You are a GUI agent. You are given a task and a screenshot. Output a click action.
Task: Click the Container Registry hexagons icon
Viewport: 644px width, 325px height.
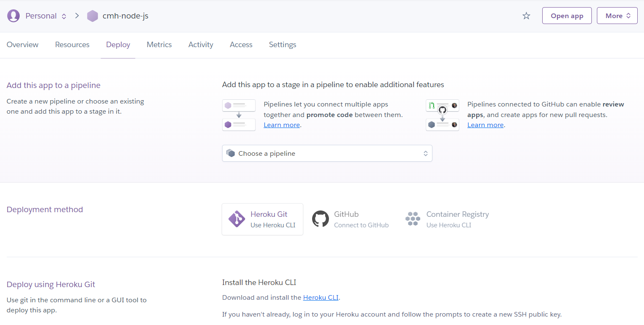pyautogui.click(x=413, y=219)
